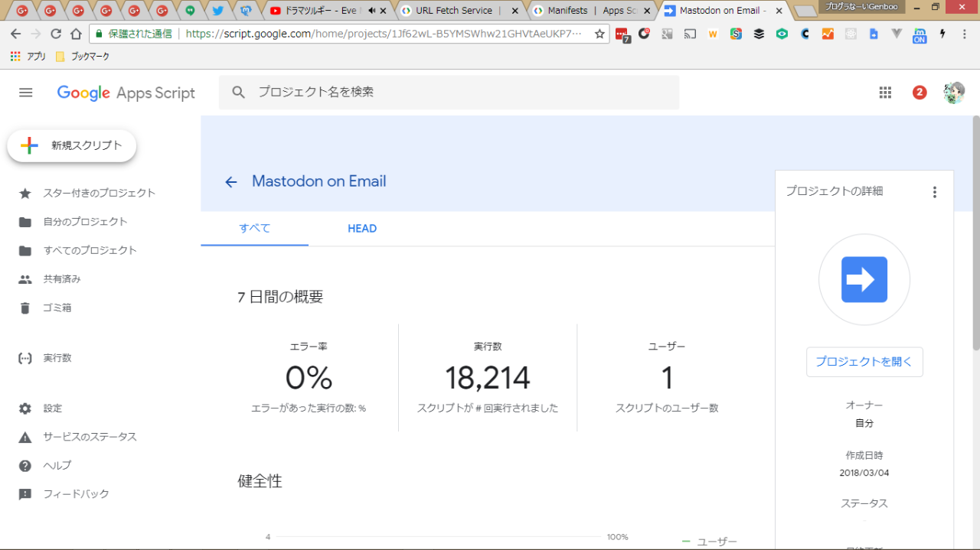
Task: Open the three-dot project details menu
Action: point(934,192)
